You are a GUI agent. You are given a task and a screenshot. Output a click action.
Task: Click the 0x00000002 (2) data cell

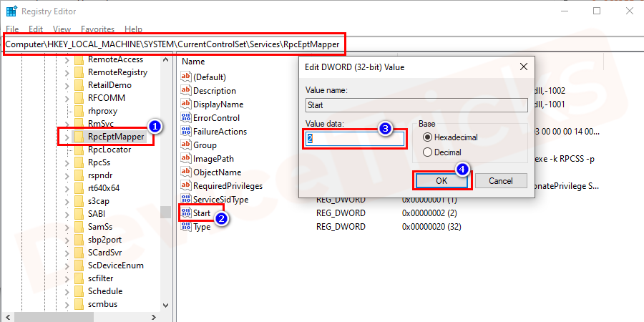pyautogui.click(x=429, y=213)
